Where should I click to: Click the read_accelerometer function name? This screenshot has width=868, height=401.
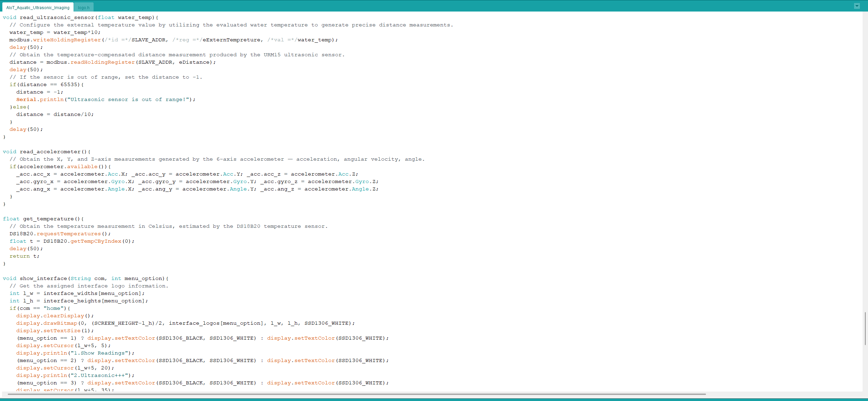click(x=50, y=152)
